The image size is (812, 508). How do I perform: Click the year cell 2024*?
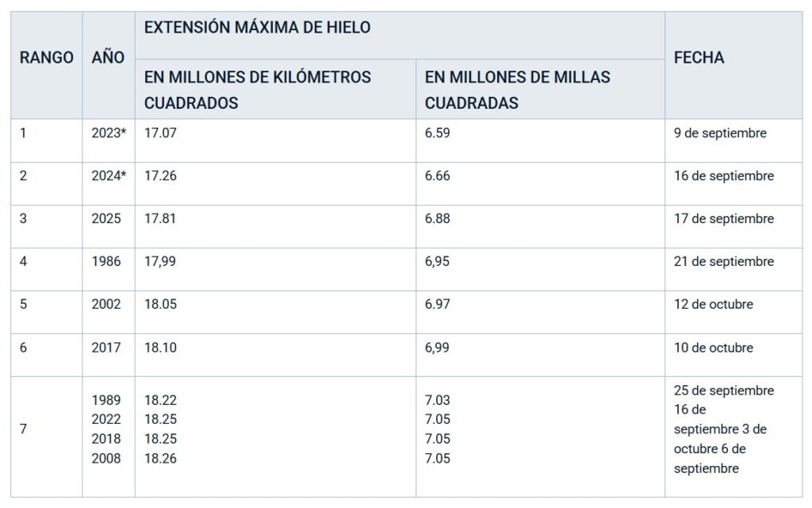coord(109,176)
